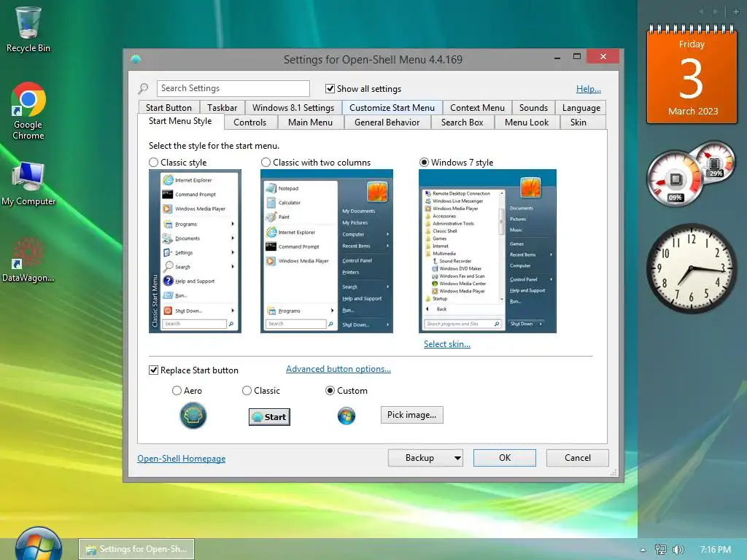Uncheck Replace Start button checkbox

tap(153, 370)
